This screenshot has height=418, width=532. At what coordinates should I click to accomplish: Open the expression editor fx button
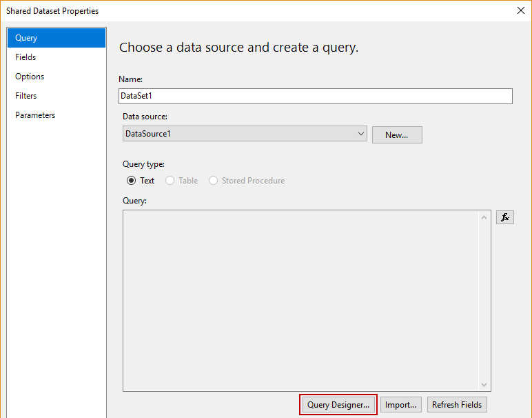click(x=504, y=217)
